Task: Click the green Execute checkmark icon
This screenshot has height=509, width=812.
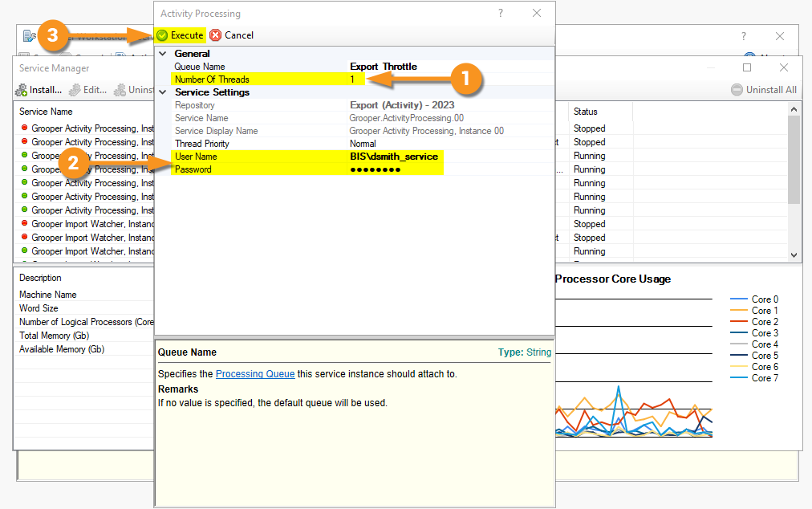Action: pos(163,35)
